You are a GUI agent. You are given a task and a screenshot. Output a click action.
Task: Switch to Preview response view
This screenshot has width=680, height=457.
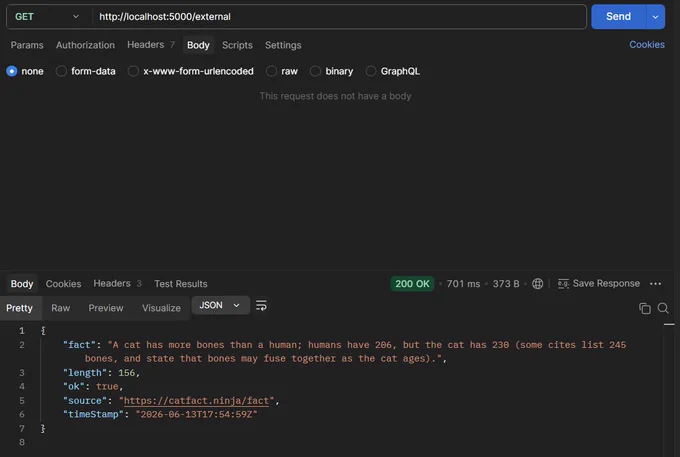point(106,308)
